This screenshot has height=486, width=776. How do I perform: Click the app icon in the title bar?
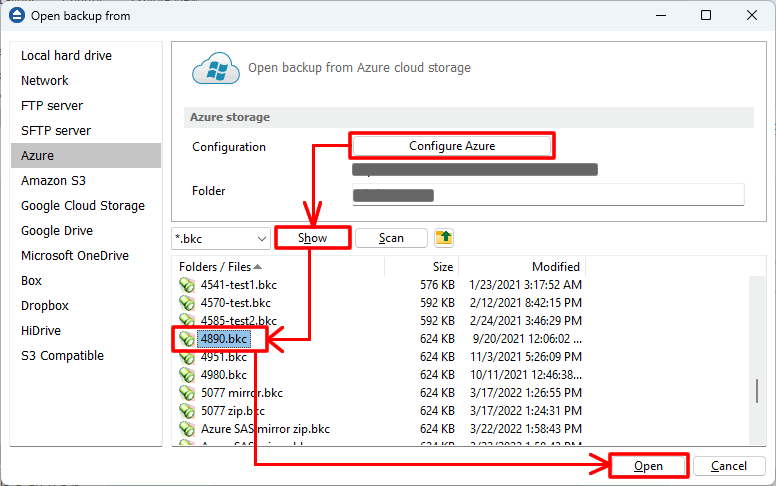click(17, 15)
